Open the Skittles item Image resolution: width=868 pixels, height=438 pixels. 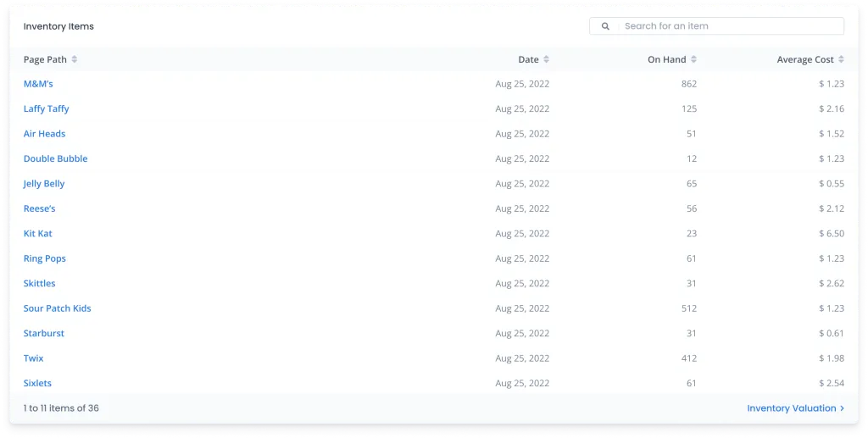(x=39, y=283)
